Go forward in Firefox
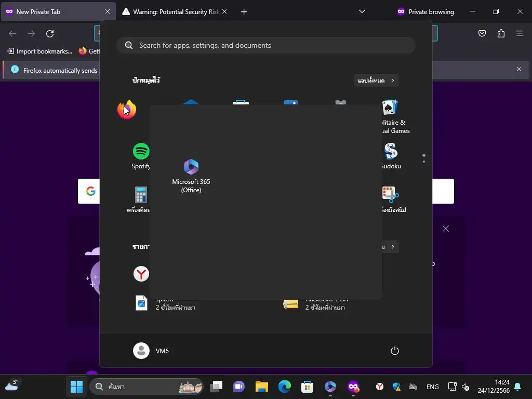Image resolution: width=532 pixels, height=399 pixels. (x=31, y=34)
